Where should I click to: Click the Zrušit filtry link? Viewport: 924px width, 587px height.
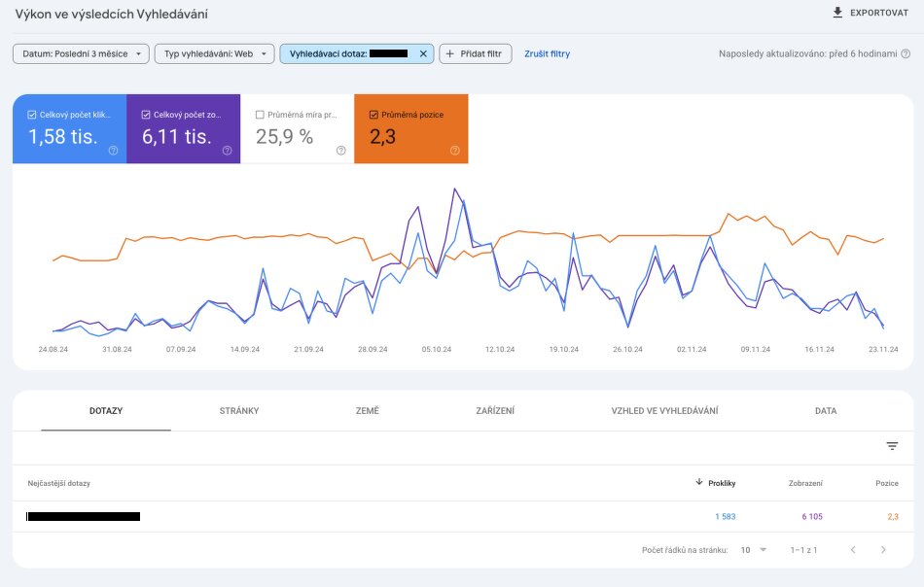[547, 54]
